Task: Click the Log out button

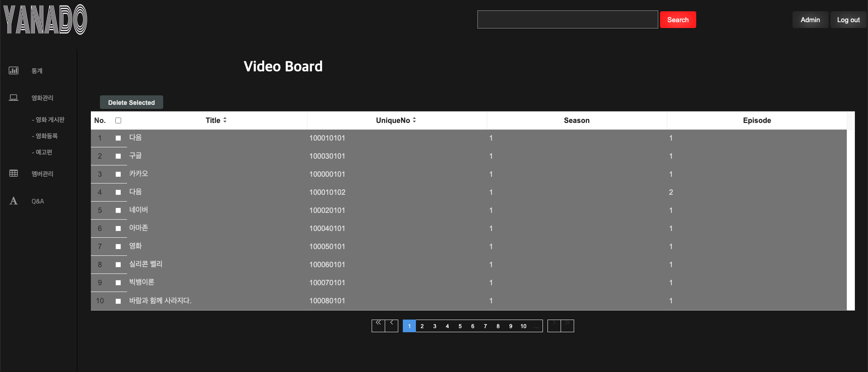Action: click(x=849, y=19)
